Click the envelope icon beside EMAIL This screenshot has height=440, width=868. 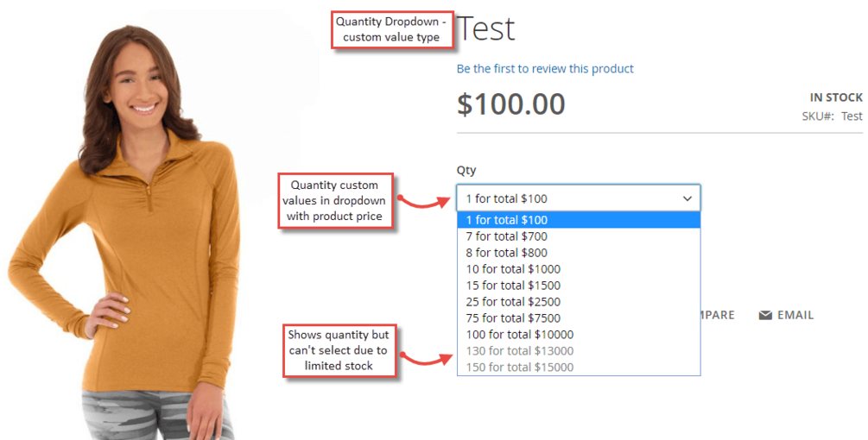[765, 315]
